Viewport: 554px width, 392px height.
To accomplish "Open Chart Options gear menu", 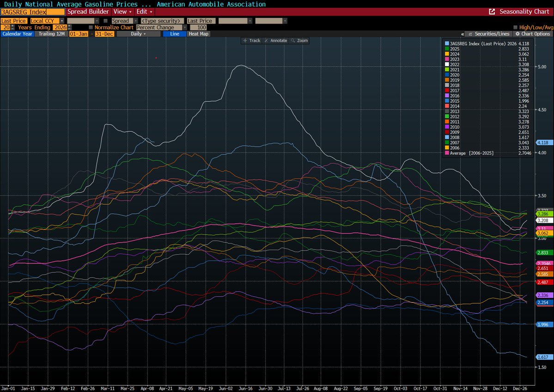I will coord(532,34).
